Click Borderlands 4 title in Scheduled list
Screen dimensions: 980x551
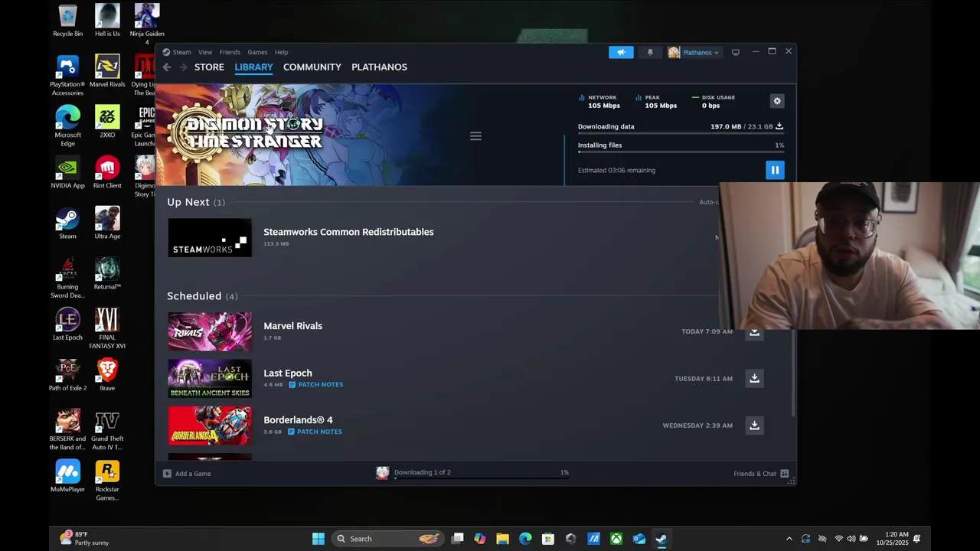coord(298,420)
